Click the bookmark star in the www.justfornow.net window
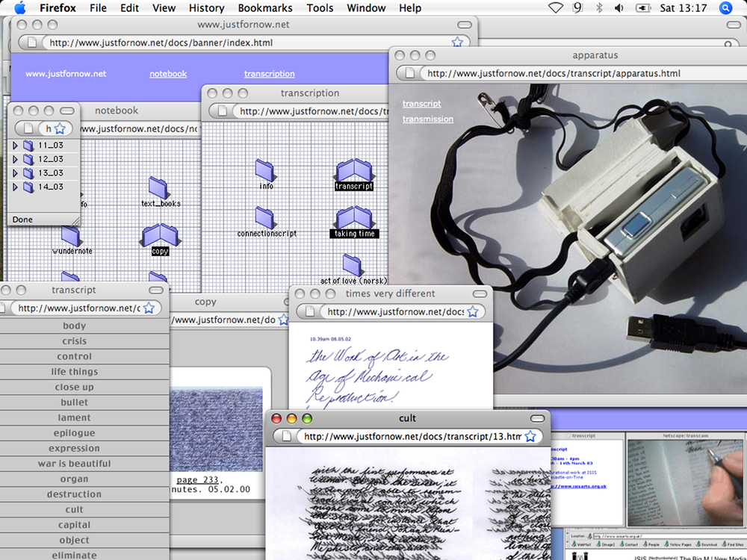Screen dimensions: 747x560 click(x=457, y=43)
